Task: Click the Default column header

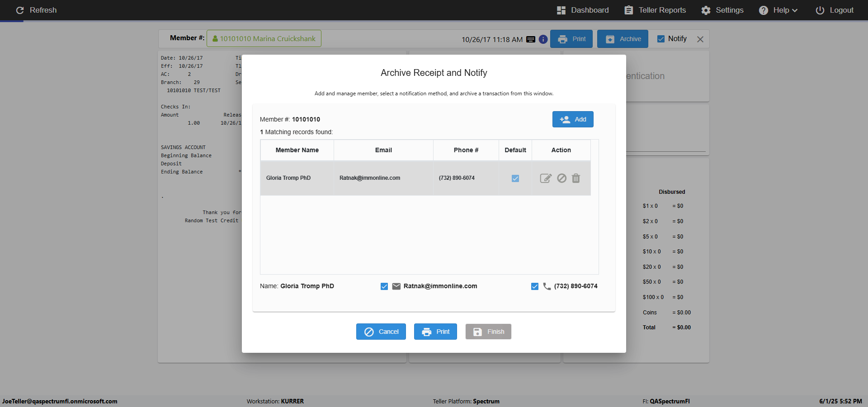Action: pos(515,150)
